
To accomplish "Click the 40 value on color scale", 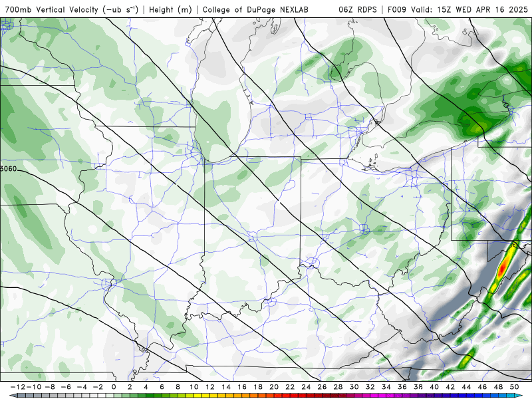I will click(x=434, y=387).
